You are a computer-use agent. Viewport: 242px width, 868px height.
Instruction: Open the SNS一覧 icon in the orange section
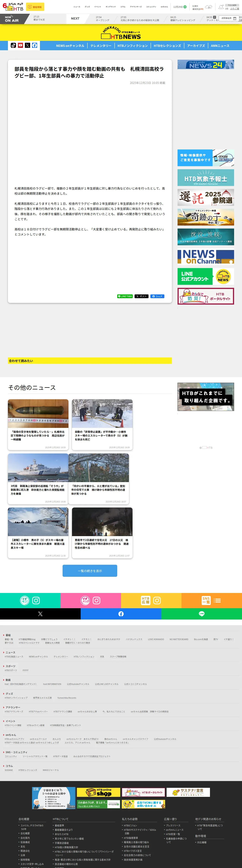206,601
